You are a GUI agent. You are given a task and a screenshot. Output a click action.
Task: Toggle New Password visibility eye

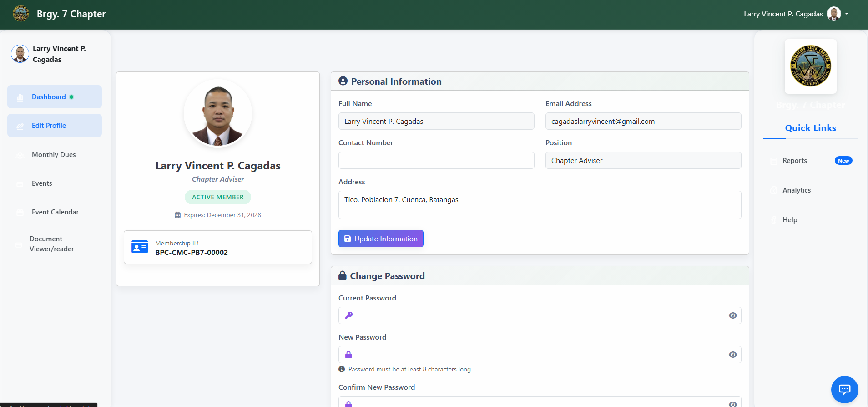[x=732, y=355]
